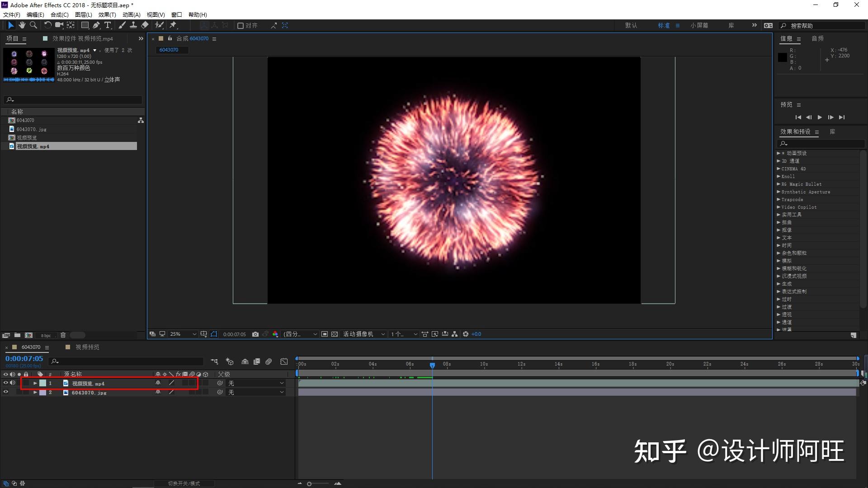Select the Hand tool in the toolbar
Screen dimensions: 868x488
(22, 25)
